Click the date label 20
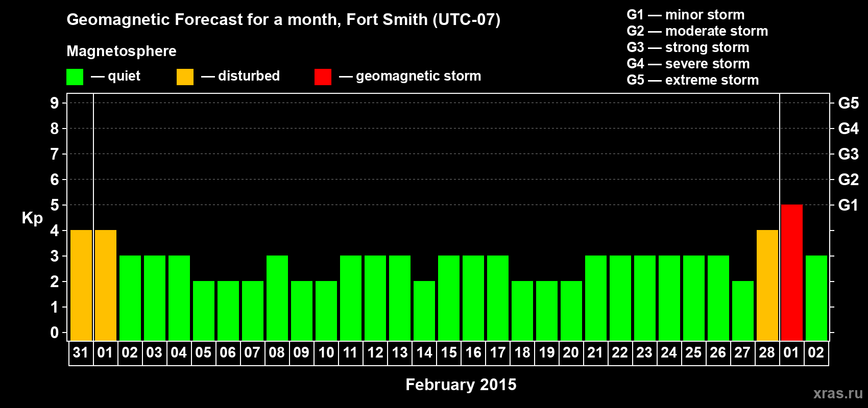 pyautogui.click(x=571, y=352)
